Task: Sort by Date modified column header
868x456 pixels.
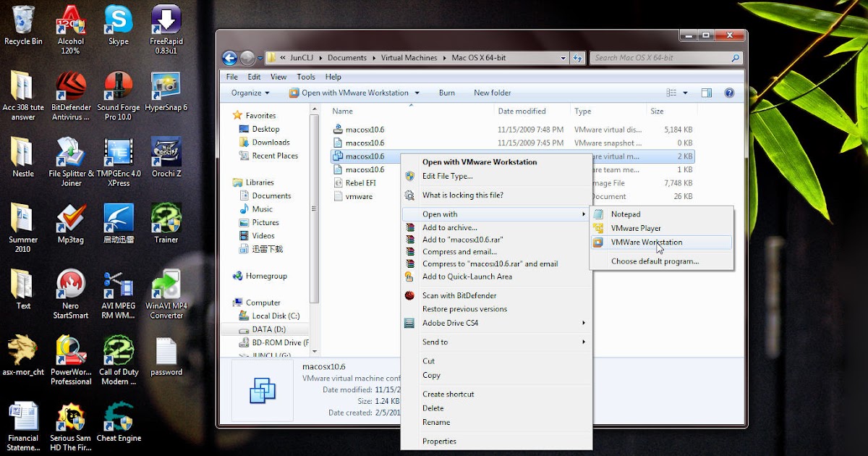Action: point(532,111)
